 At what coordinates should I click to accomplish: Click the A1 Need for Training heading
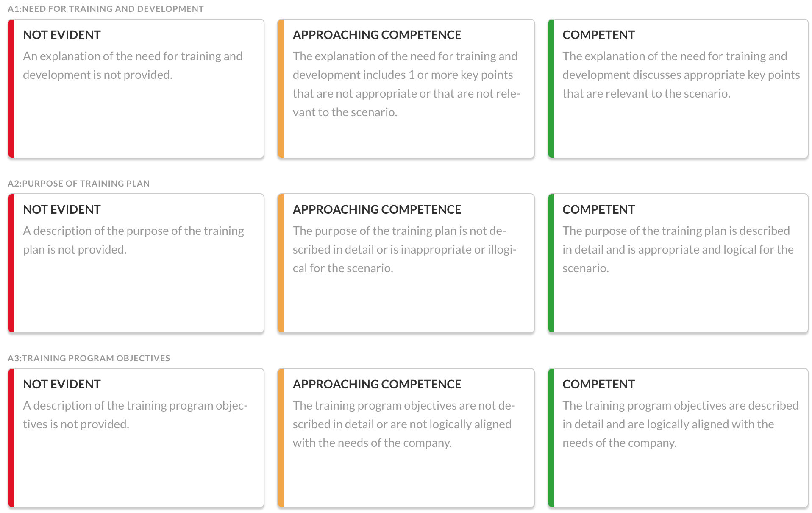106,9
